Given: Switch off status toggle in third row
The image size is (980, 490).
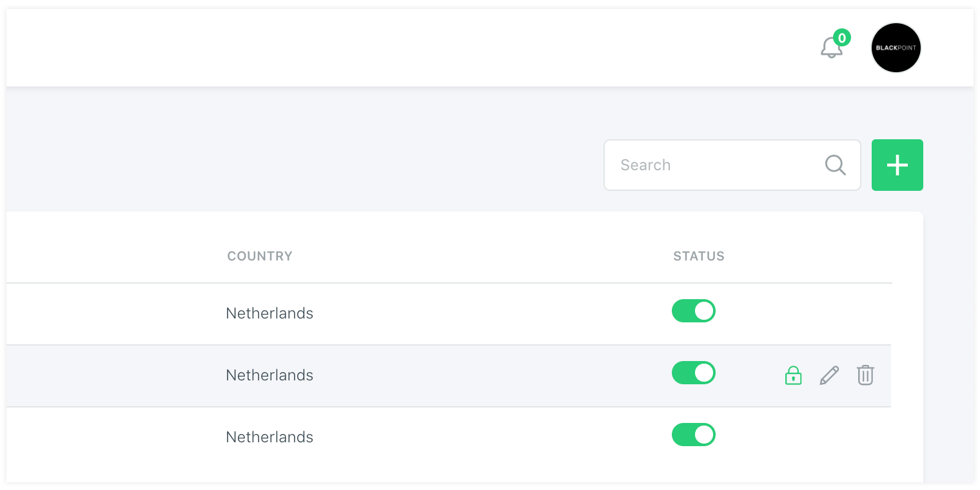Looking at the screenshot, I should [x=693, y=435].
